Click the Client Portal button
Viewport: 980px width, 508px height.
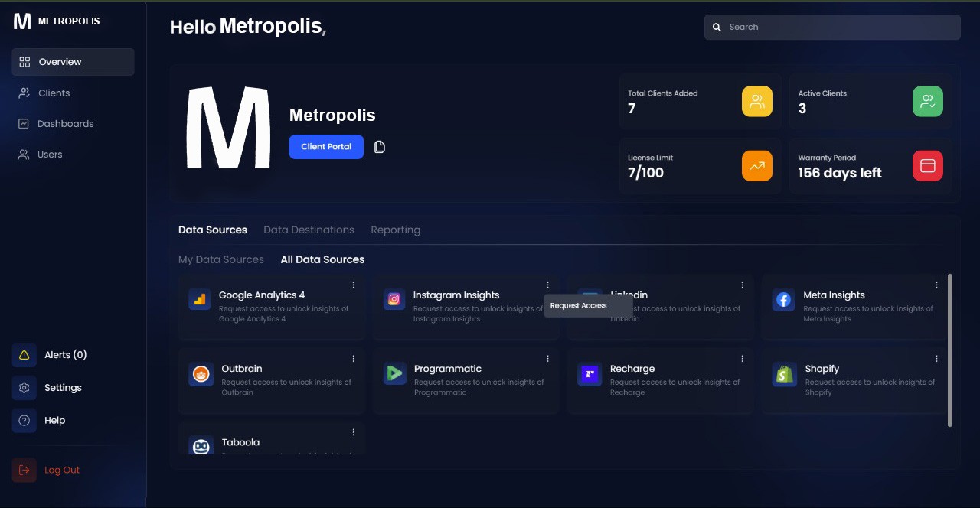point(326,147)
